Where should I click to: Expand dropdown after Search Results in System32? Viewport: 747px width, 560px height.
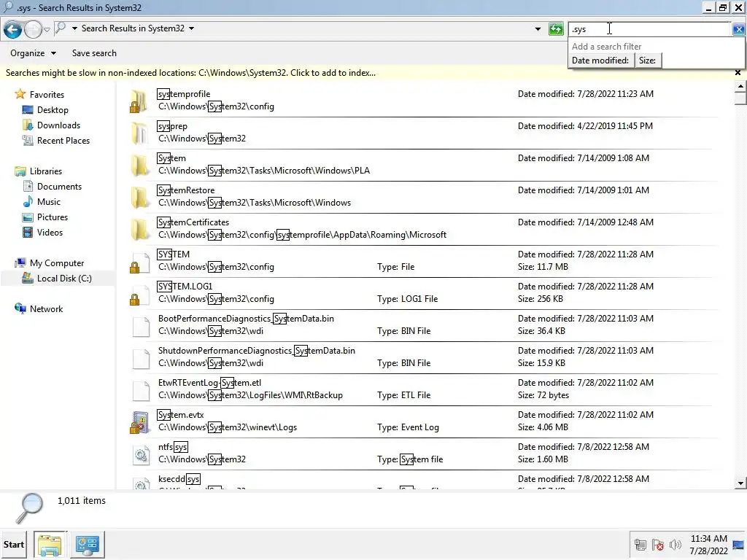pyautogui.click(x=192, y=28)
